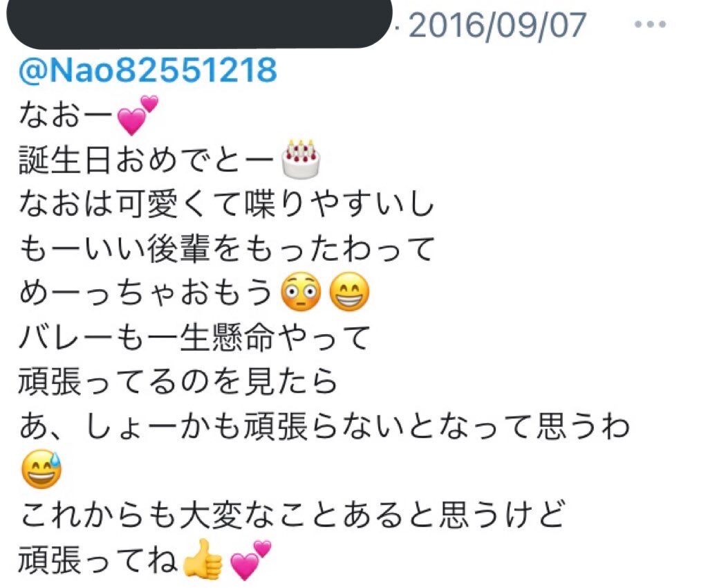Click the line バレーも一生懸命やって

194,338
